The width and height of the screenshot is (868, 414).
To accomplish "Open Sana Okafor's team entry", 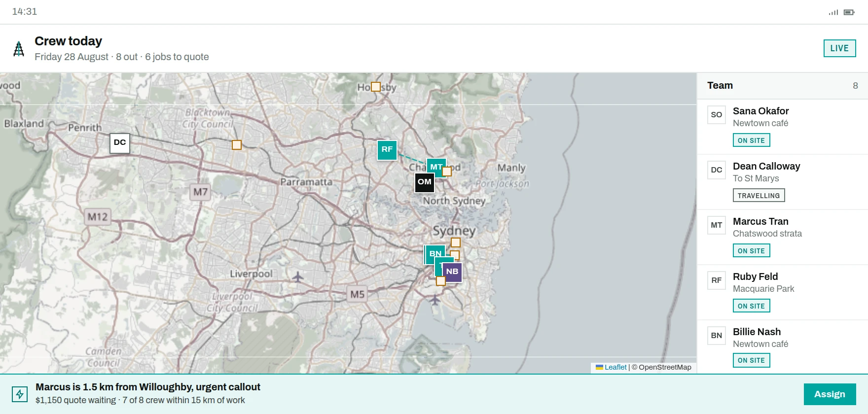I will 782,127.
